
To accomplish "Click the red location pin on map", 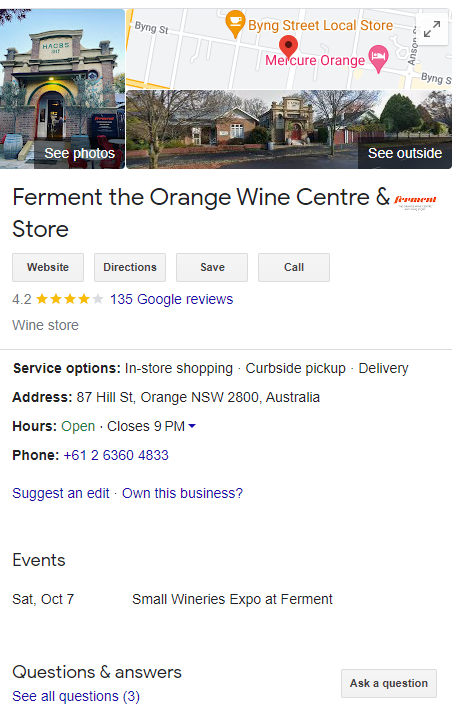I will click(x=288, y=46).
